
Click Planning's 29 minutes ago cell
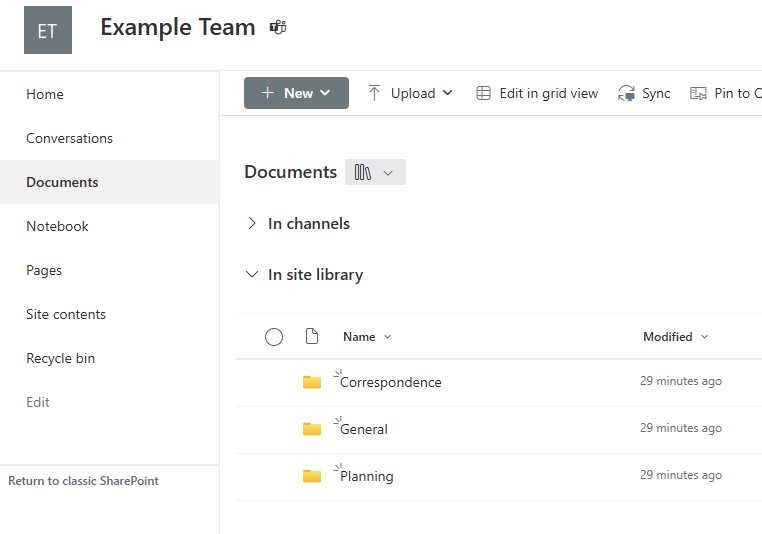pos(681,475)
